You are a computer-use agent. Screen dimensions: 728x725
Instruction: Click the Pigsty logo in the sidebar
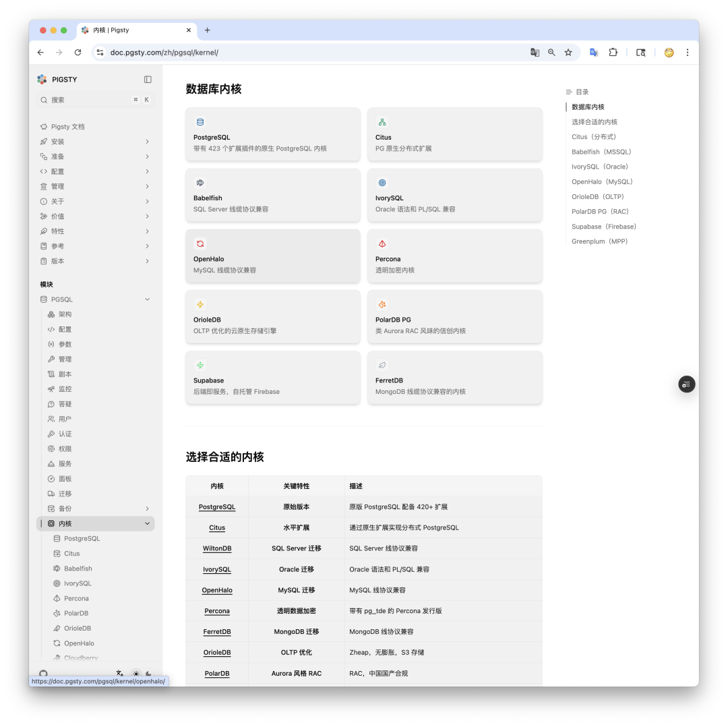pos(42,80)
